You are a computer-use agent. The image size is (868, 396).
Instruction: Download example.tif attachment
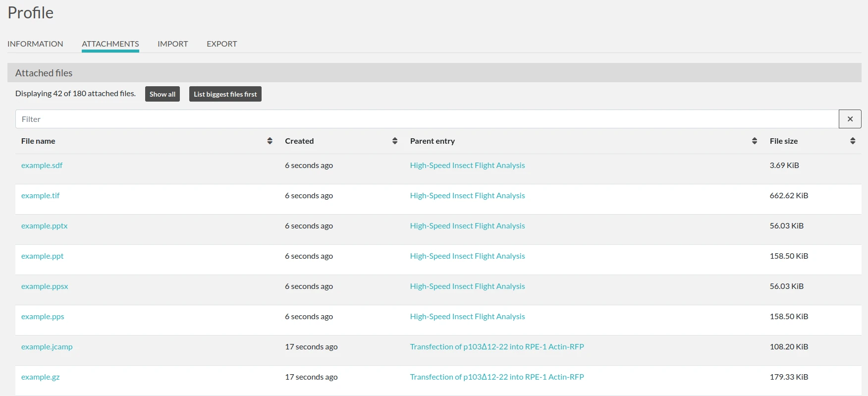pyautogui.click(x=40, y=196)
